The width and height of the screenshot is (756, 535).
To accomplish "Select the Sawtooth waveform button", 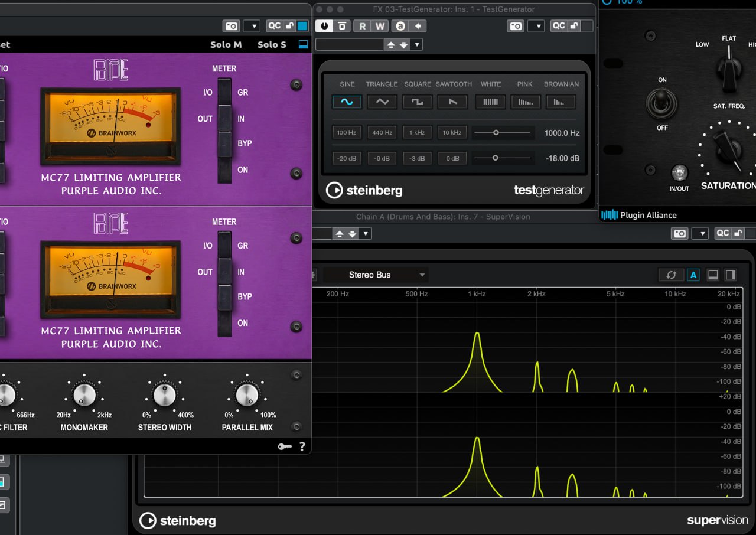I will pyautogui.click(x=453, y=102).
